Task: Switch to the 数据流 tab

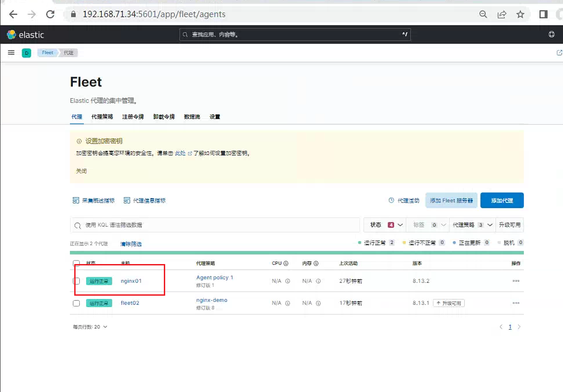Action: 192,117
